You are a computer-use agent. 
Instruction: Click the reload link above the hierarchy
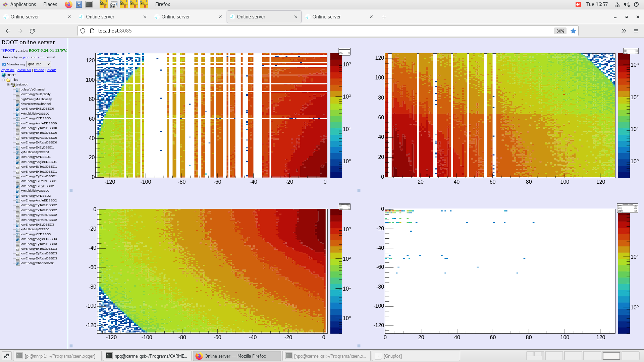(x=39, y=70)
